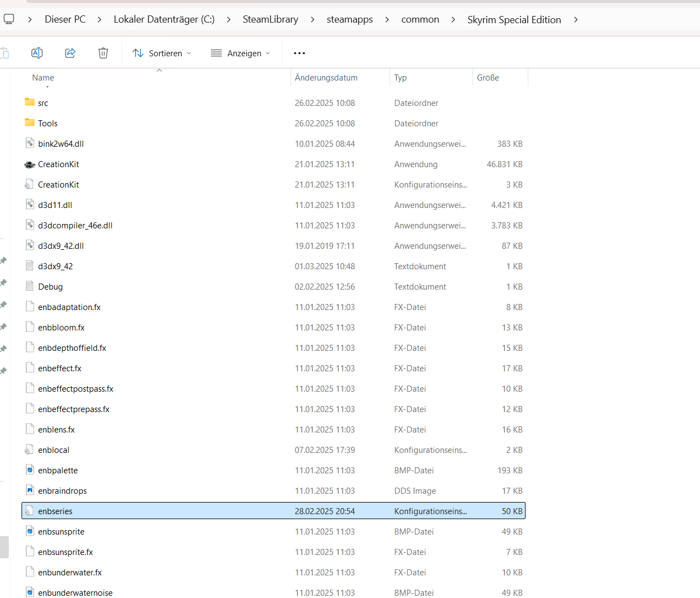700x598 pixels.
Task: Click the CreationKit application icon
Action: click(x=30, y=164)
